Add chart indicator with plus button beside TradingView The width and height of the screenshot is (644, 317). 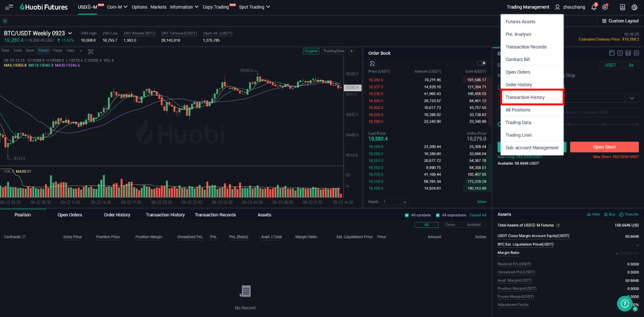tap(352, 51)
